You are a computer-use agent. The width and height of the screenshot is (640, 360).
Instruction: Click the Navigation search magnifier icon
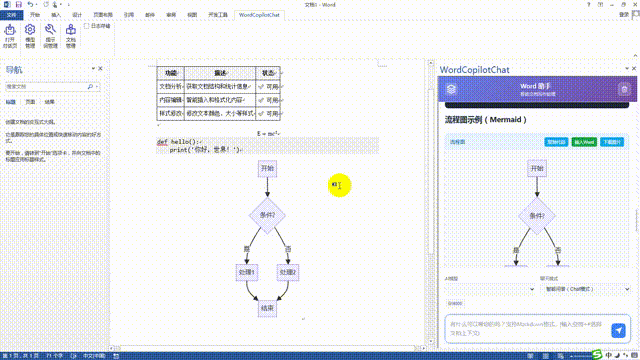click(90, 87)
